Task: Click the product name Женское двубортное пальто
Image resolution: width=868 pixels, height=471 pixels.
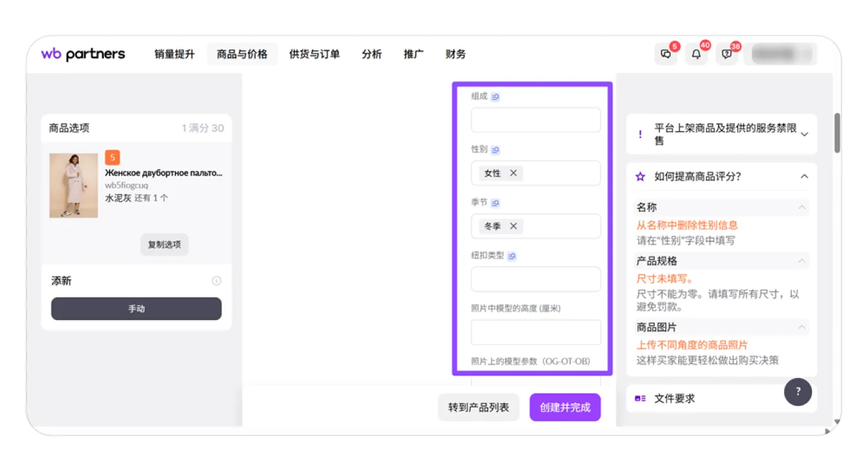Action: [163, 173]
